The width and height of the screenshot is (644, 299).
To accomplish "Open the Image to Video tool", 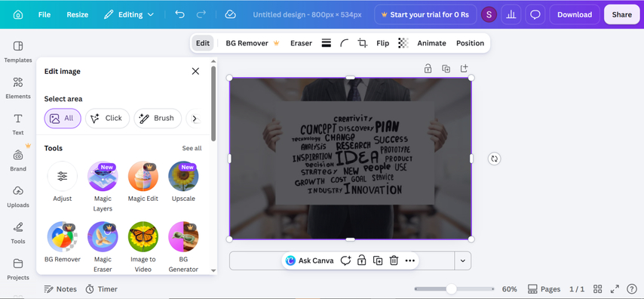I will [143, 247].
